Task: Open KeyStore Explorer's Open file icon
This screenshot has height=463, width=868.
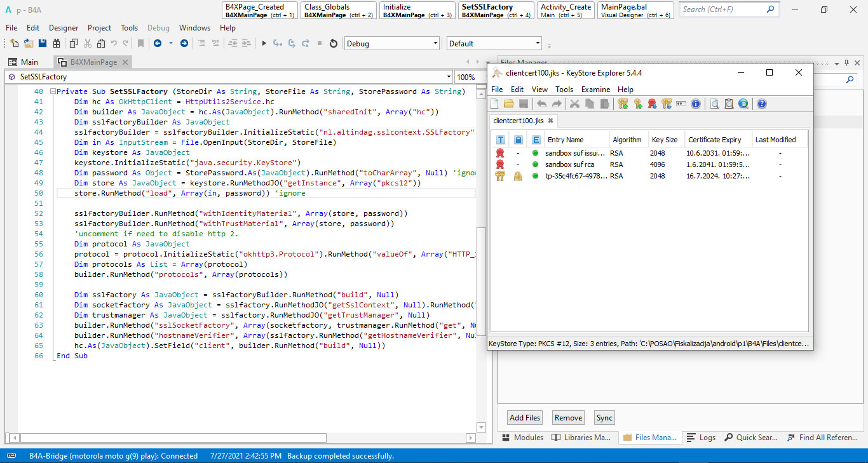Action: pos(509,104)
